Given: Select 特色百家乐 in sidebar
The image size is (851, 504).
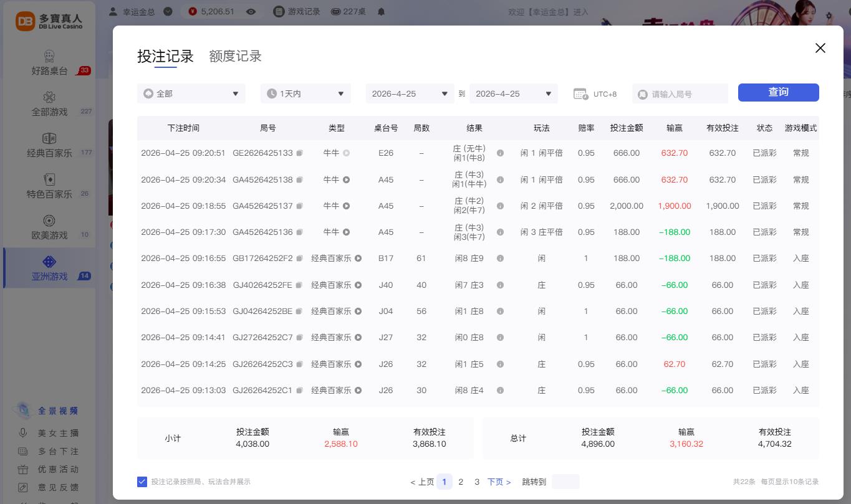Looking at the screenshot, I should coord(49,186).
